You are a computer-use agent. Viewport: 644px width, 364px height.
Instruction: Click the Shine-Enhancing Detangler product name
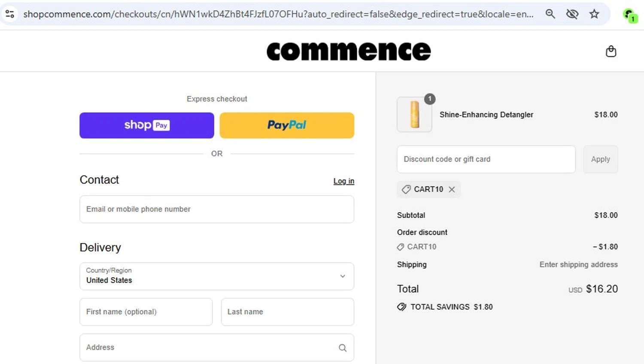coord(486,115)
